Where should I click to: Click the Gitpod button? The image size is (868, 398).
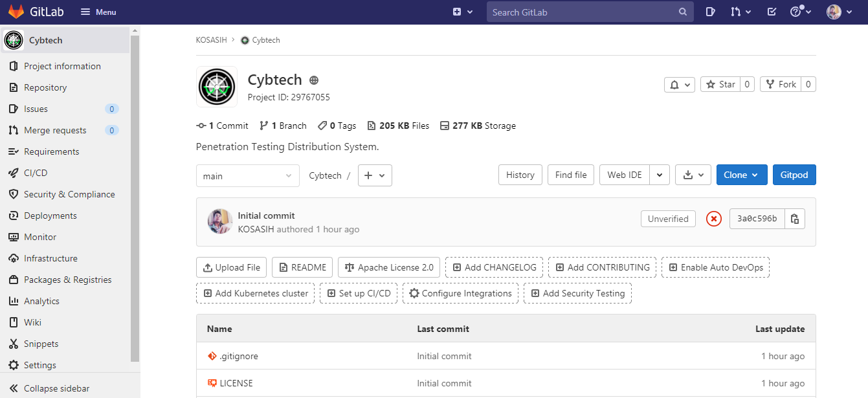tap(794, 175)
